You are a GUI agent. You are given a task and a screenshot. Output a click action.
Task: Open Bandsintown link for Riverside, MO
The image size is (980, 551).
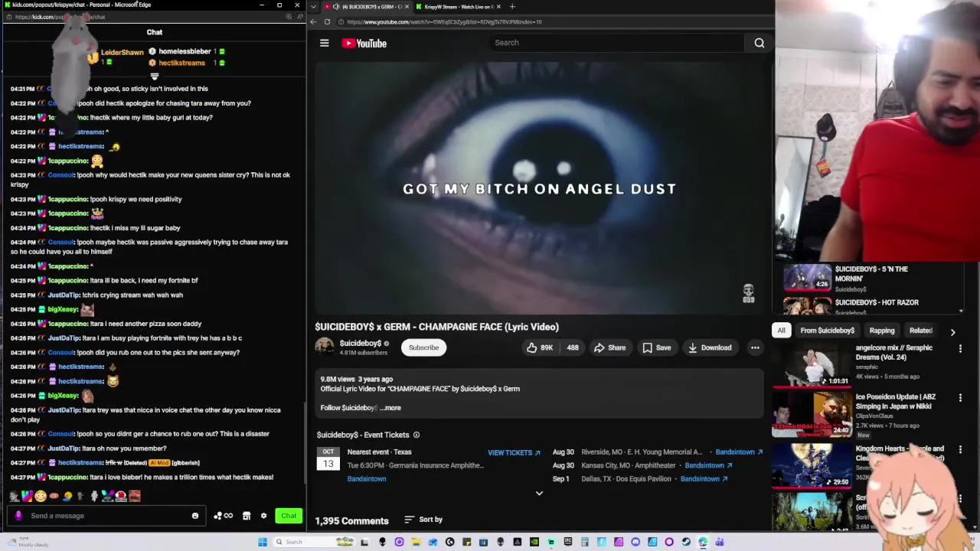click(x=739, y=452)
